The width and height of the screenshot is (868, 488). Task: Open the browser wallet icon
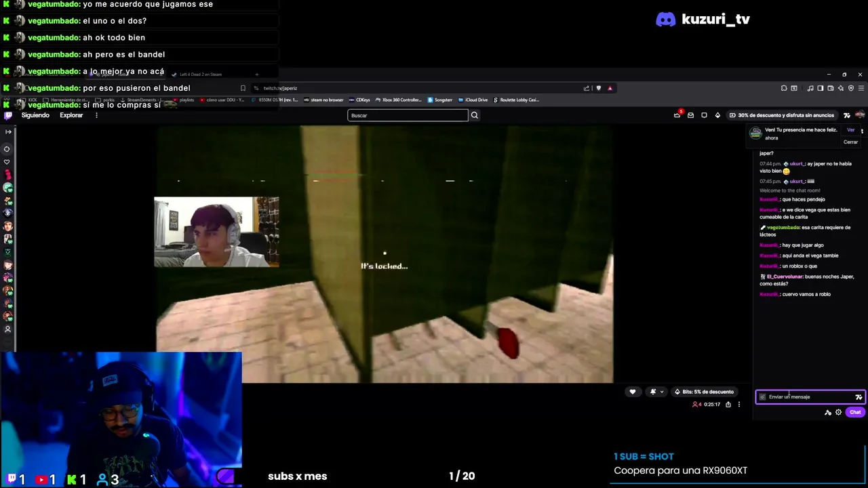tap(831, 88)
